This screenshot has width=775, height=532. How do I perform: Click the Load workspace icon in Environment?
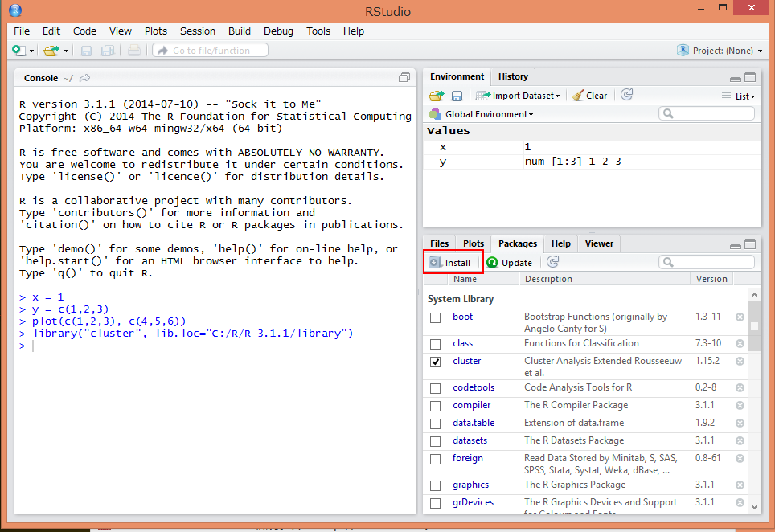point(436,96)
